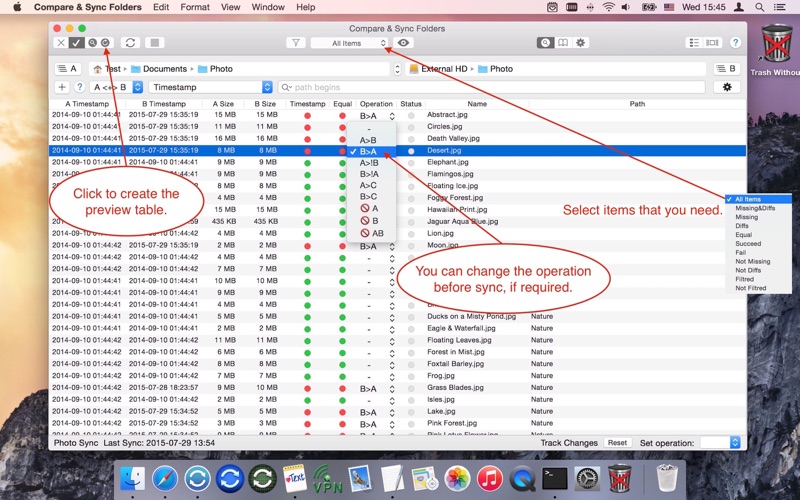The height and width of the screenshot is (500, 800).
Task: Click the Reset button in status bar
Action: tap(617, 443)
